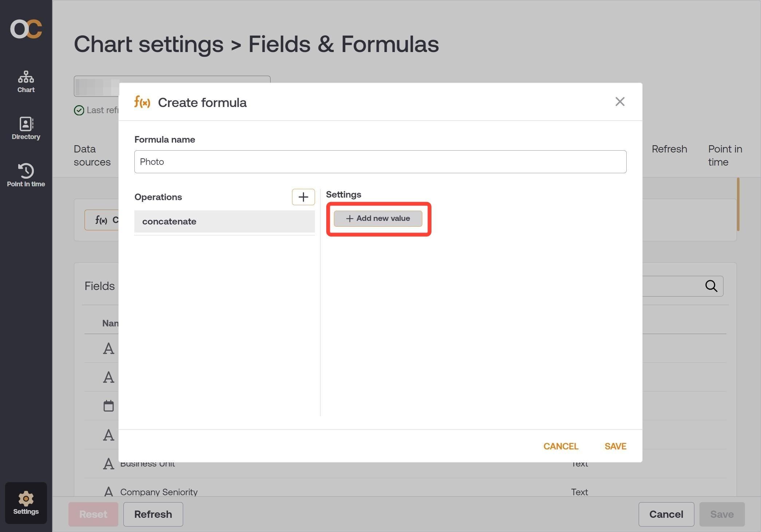This screenshot has width=761, height=532.
Task: Click the magnifier icon in the Fields search bar
Action: click(711, 286)
